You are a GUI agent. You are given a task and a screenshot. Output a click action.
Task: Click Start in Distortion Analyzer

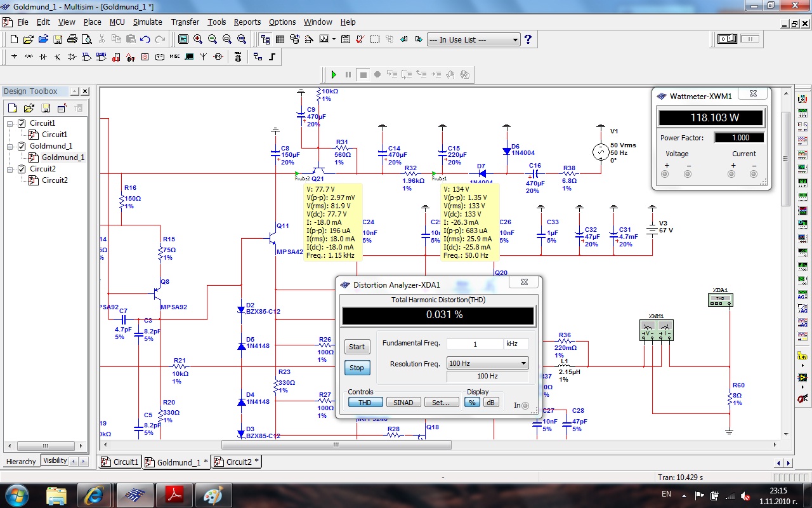coord(357,347)
